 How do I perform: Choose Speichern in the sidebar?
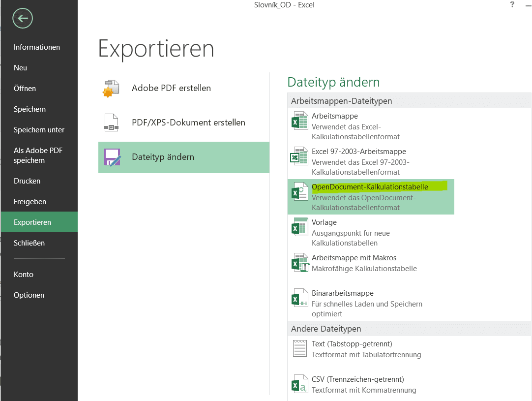[39, 109]
